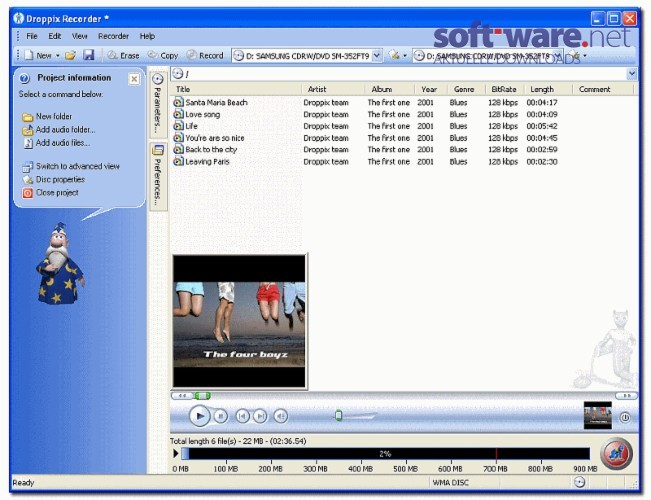Click the Stop button
651x500 pixels.
[221, 416]
